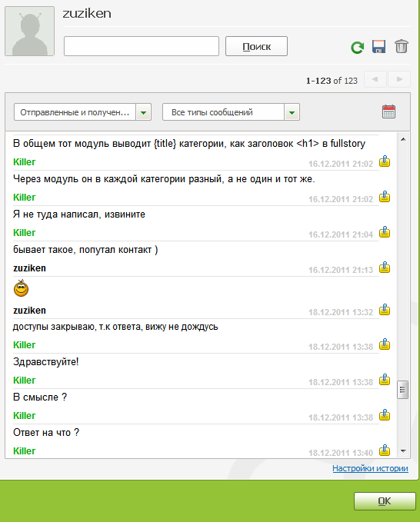The image size is (420, 522).
Task: Click the zuziken avatar picture
Action: [30, 31]
